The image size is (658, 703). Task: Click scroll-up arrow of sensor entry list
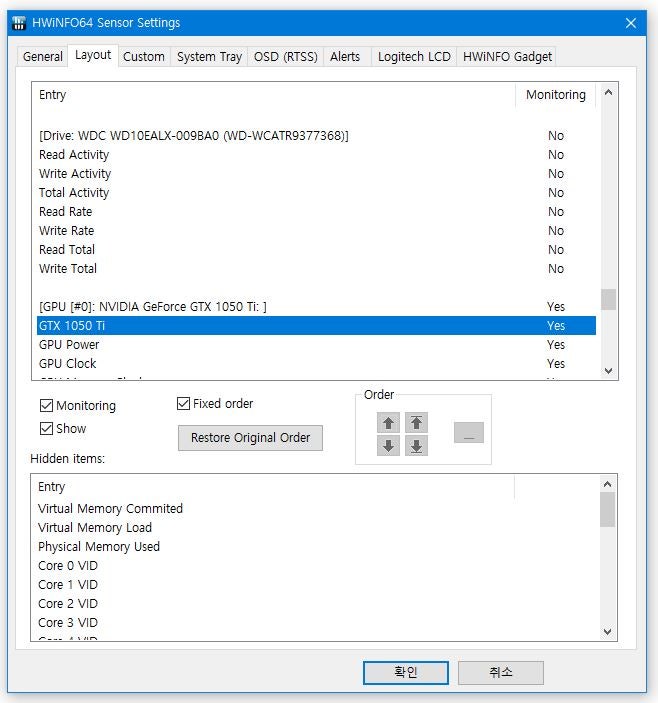pos(608,93)
